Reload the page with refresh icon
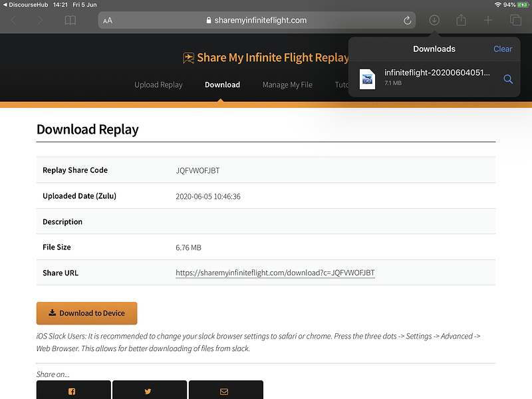The width and height of the screenshot is (532, 399). (407, 21)
